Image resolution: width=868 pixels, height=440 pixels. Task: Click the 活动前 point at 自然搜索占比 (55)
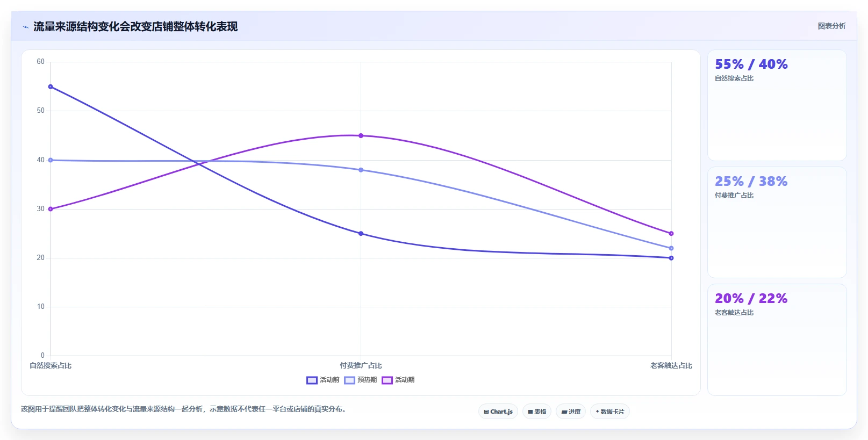tap(51, 86)
